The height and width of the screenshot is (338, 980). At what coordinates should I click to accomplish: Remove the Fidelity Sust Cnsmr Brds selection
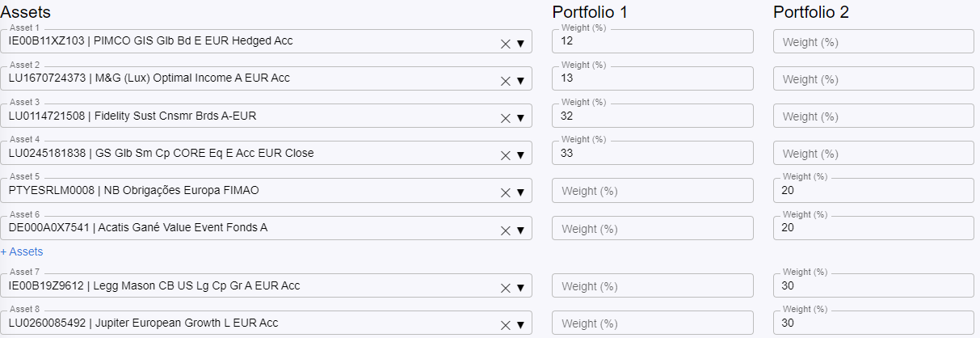(506, 118)
